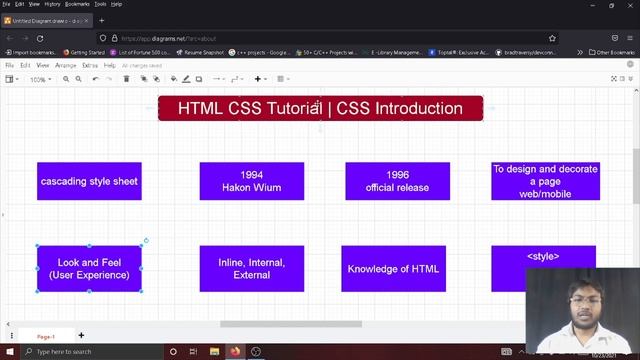Click the Zoom Out magnifier icon
The image size is (640, 360).
point(78,79)
